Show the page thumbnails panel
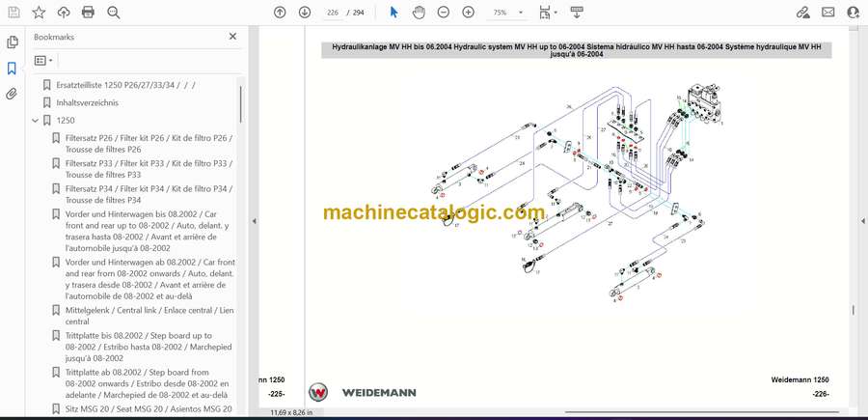This screenshot has height=420, width=868. [x=12, y=42]
